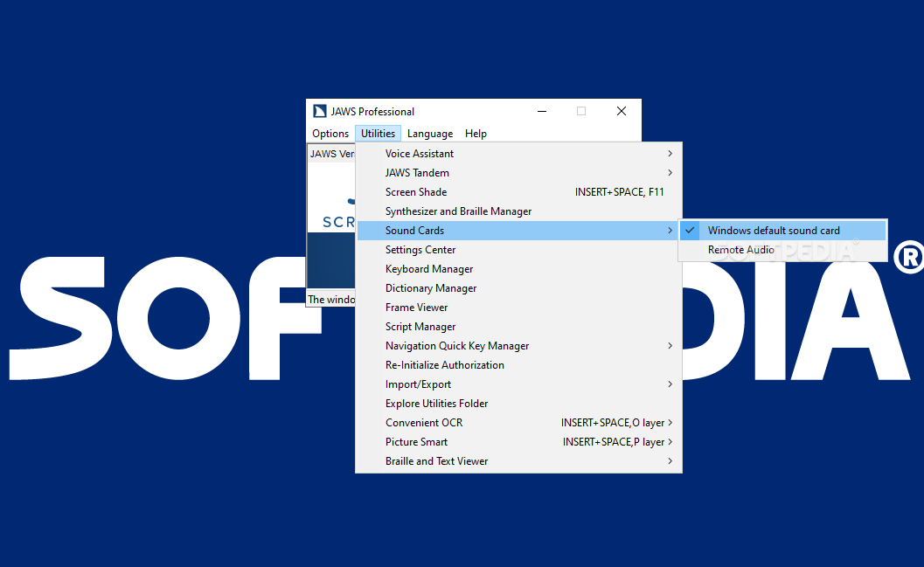Open the Import/Export submenu
Image resolution: width=924 pixels, height=567 pixels.
(519, 384)
